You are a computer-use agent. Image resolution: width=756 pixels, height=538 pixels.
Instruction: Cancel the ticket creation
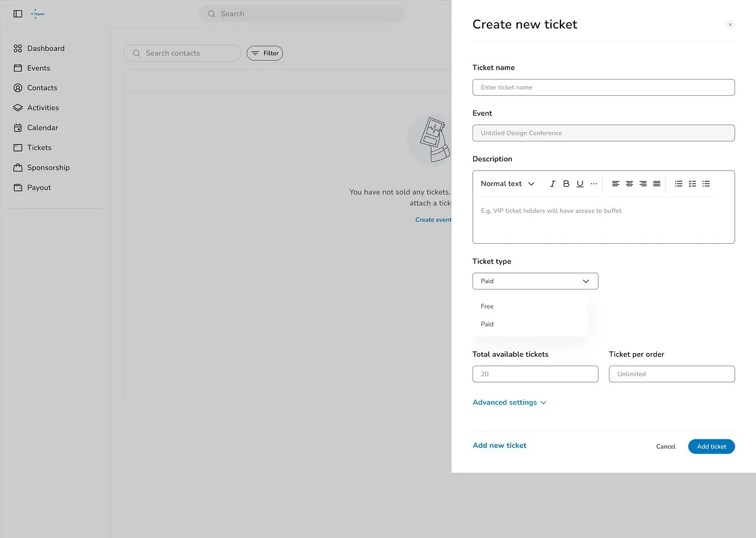pyautogui.click(x=666, y=446)
